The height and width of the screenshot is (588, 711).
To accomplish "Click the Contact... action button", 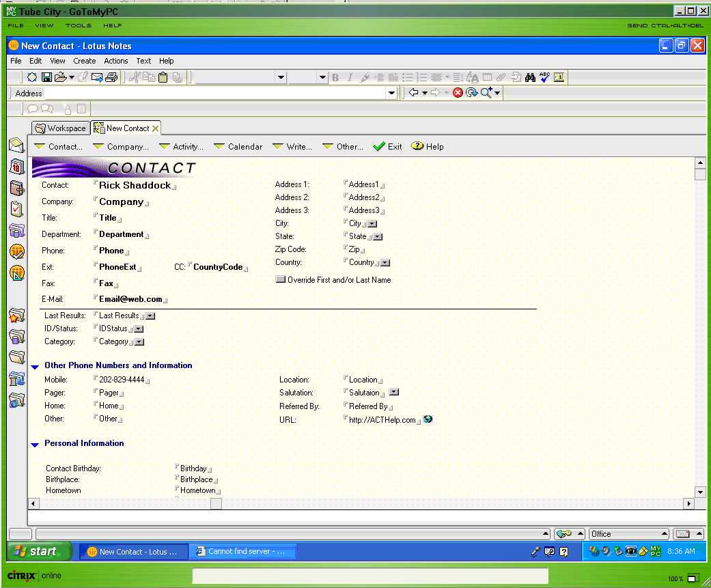I will pos(59,146).
